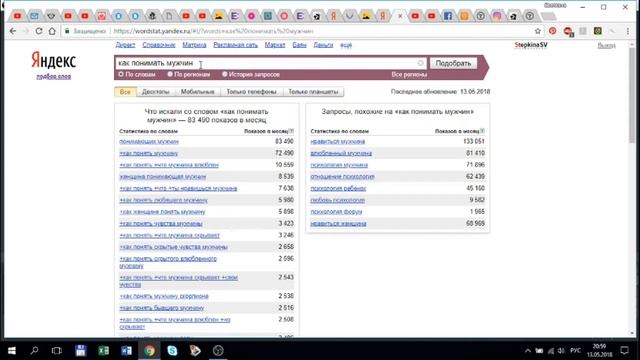
Task: Click help icon beside right 'Показов в месяц'
Action: pos(482,131)
